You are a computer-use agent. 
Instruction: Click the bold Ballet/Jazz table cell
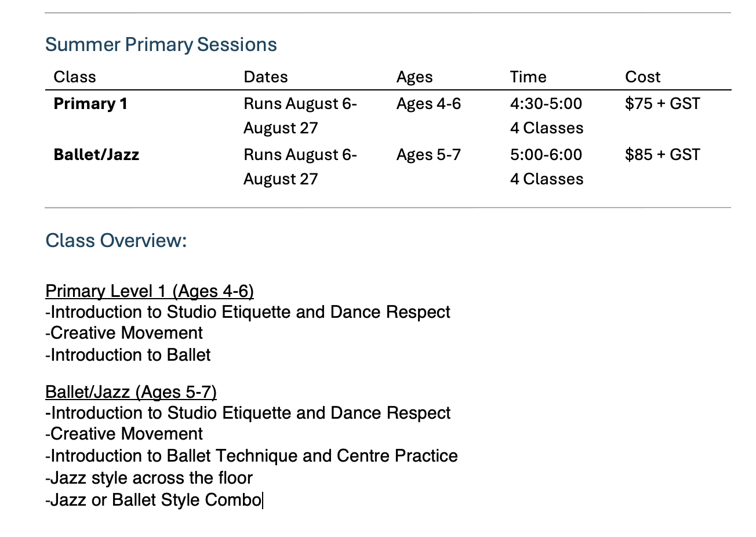tap(96, 155)
